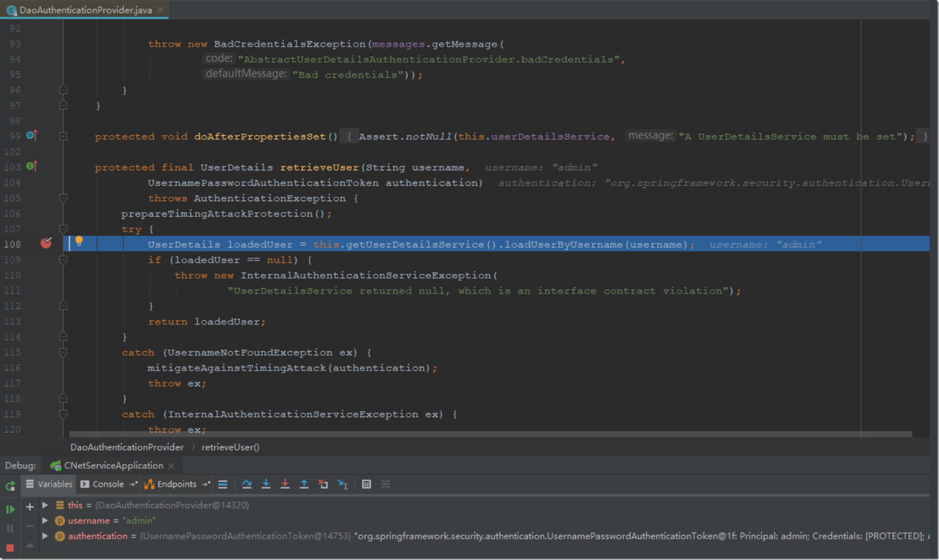Open Evaluate Expression calculator

click(366, 484)
